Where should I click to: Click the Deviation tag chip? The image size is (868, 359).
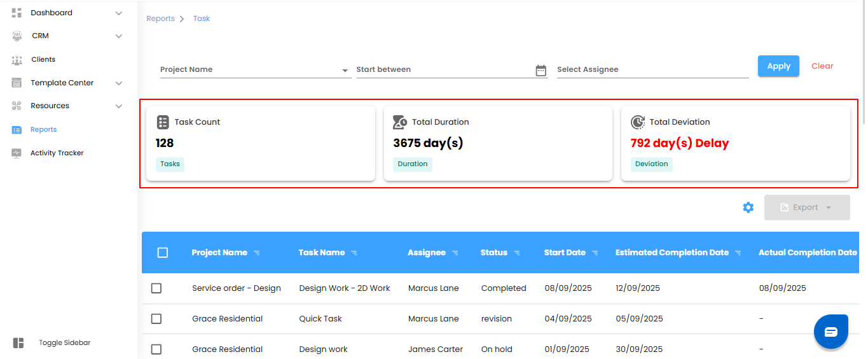pos(652,164)
